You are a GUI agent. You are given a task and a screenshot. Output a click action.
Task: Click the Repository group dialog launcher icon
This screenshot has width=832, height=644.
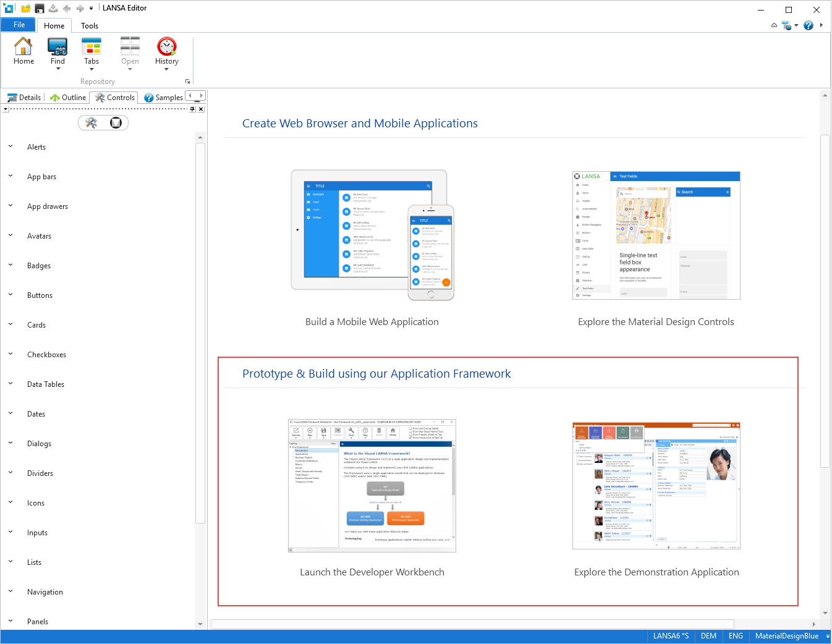point(187,82)
